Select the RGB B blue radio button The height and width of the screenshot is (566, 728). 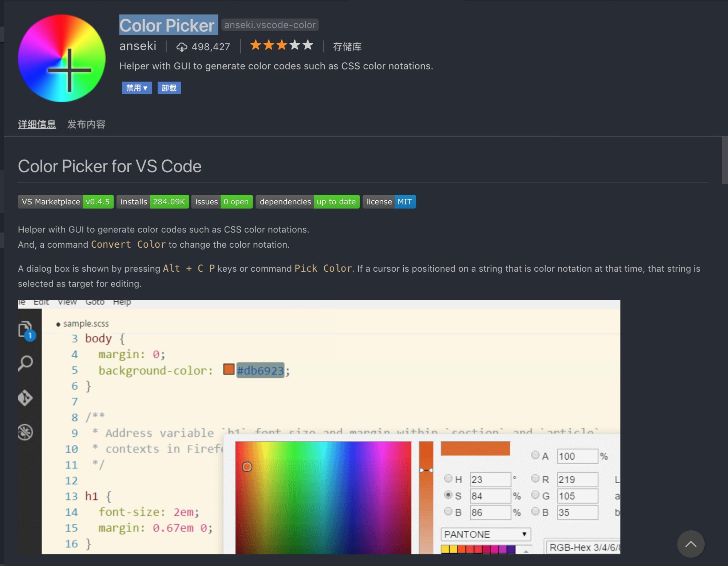pyautogui.click(x=535, y=511)
